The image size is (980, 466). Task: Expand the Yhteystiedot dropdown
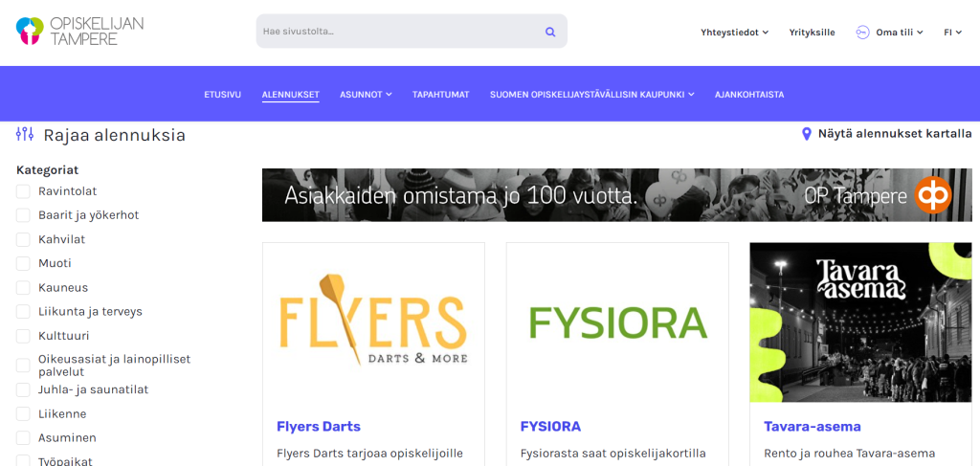coord(734,33)
